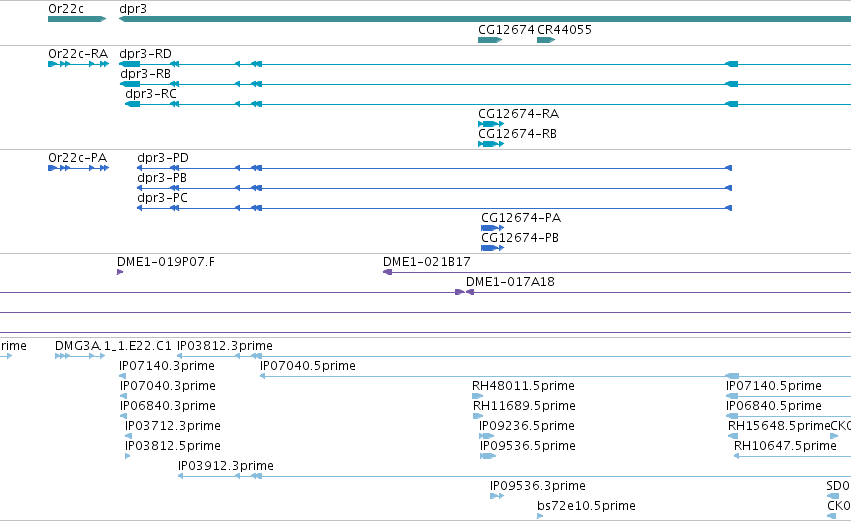Open the DME1-021B17 label

pos(427,262)
